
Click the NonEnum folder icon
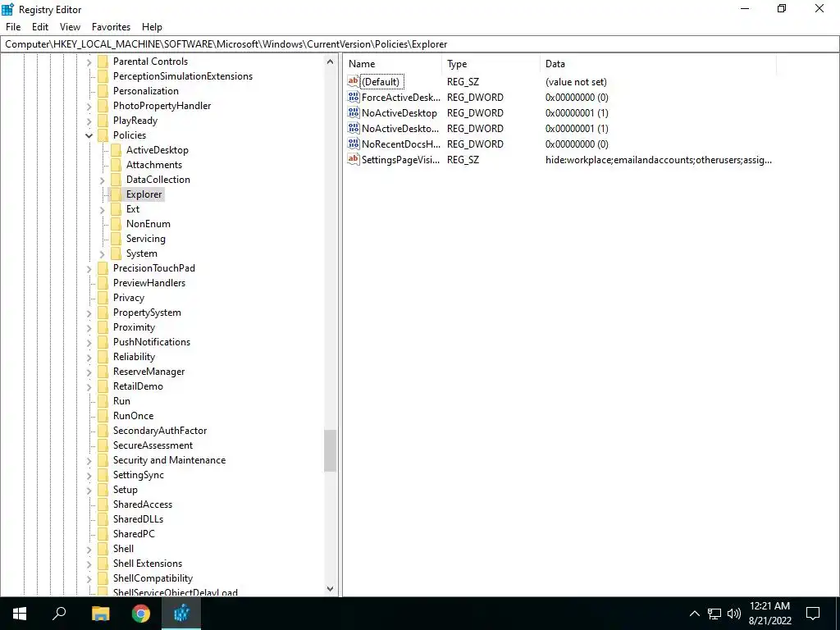pos(116,224)
